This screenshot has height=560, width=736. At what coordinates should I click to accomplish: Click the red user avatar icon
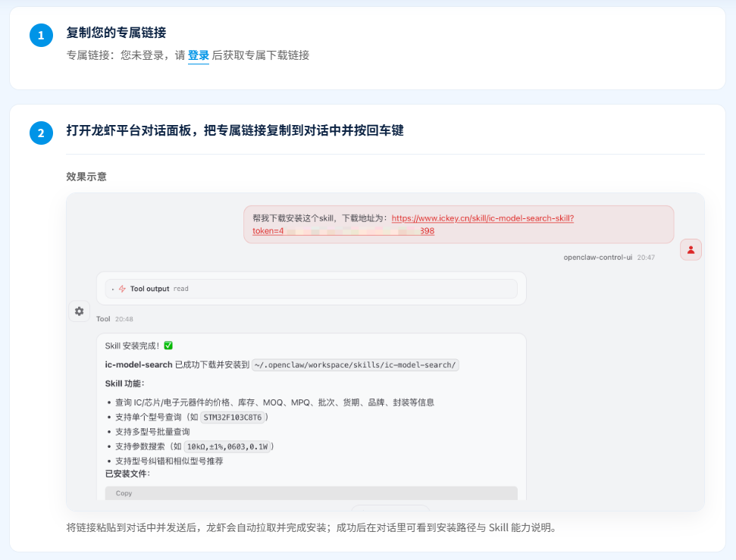pyautogui.click(x=691, y=249)
